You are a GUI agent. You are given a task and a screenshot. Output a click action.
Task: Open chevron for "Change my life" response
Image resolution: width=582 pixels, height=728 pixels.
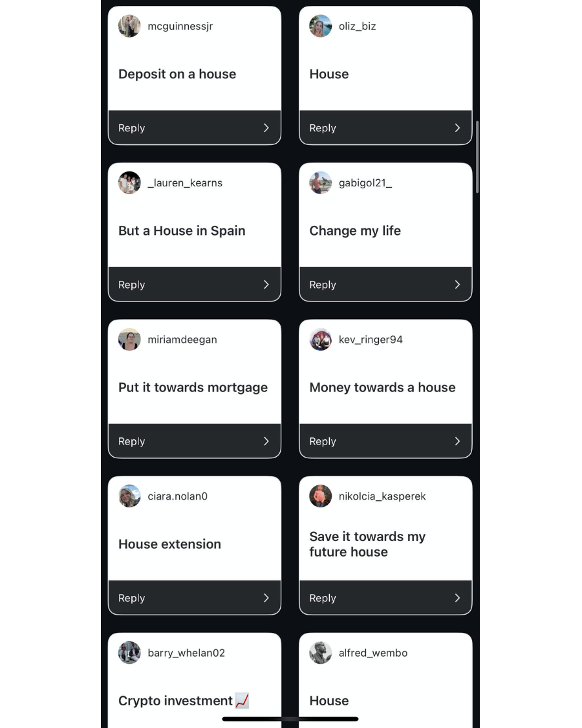click(x=457, y=285)
